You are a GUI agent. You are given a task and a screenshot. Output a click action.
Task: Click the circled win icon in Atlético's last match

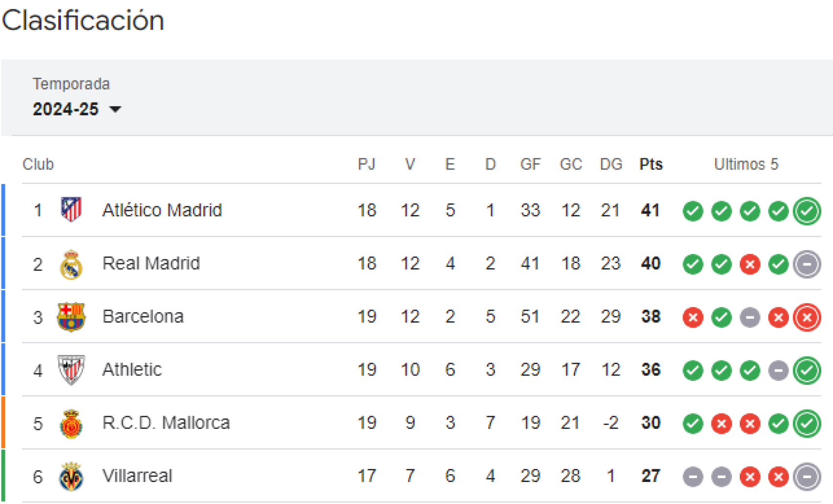[x=807, y=210]
